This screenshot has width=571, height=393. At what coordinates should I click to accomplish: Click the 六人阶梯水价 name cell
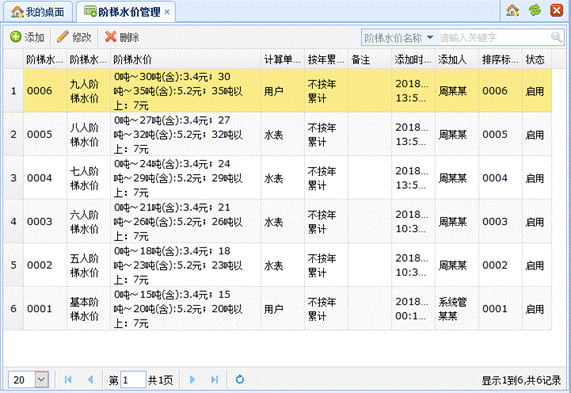pos(88,221)
